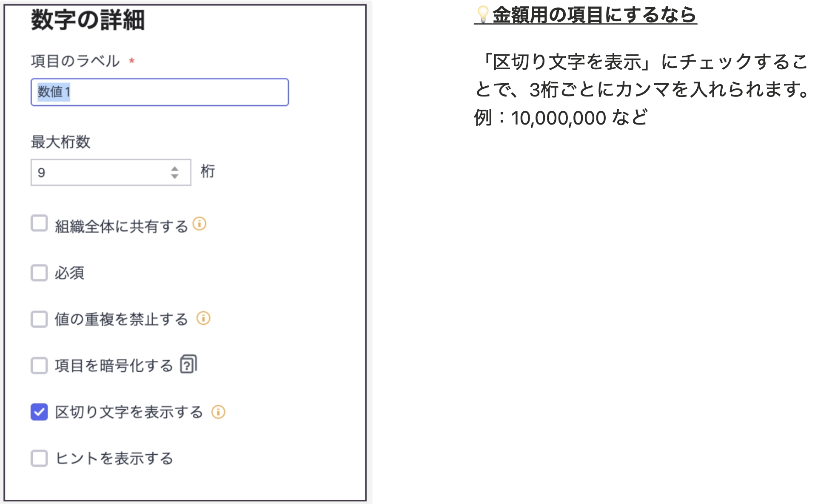Enable the ヒントを表示する checkbox
The width and height of the screenshot is (815, 504).
click(39, 459)
